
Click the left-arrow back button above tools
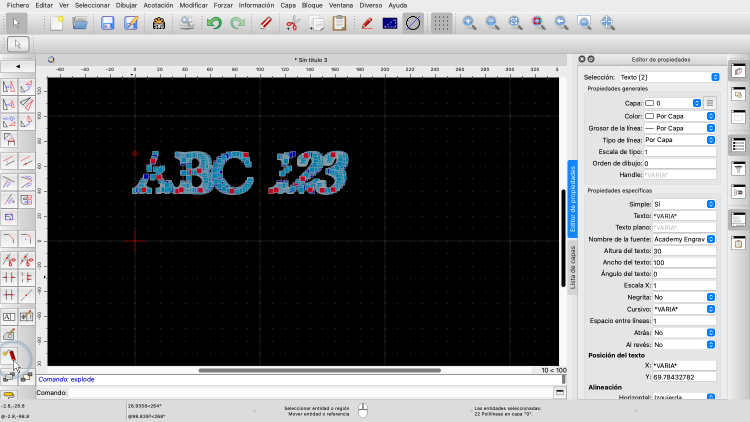tap(18, 67)
